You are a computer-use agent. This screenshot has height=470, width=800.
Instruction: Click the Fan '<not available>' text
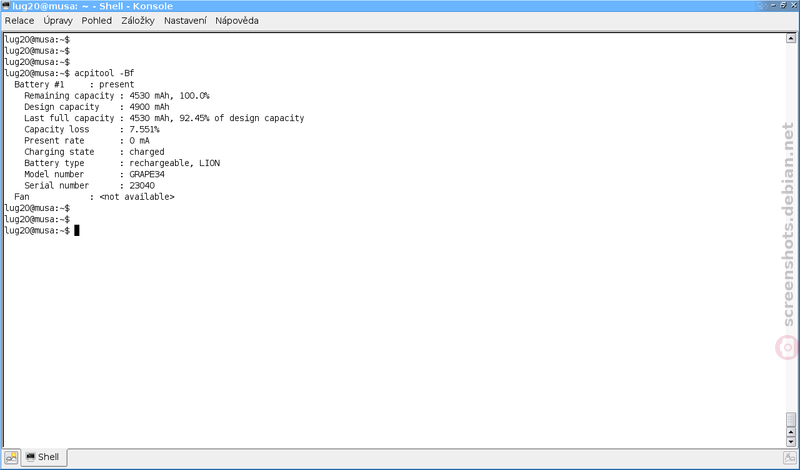[x=137, y=196]
